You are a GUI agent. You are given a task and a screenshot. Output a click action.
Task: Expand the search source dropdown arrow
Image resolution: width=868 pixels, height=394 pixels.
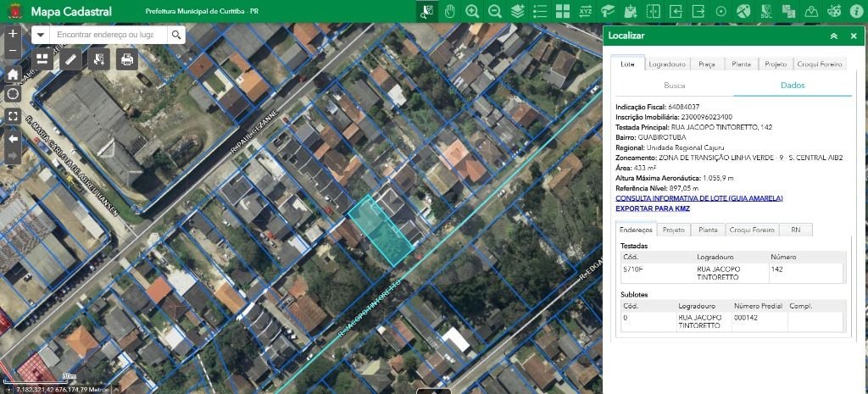click(x=41, y=35)
